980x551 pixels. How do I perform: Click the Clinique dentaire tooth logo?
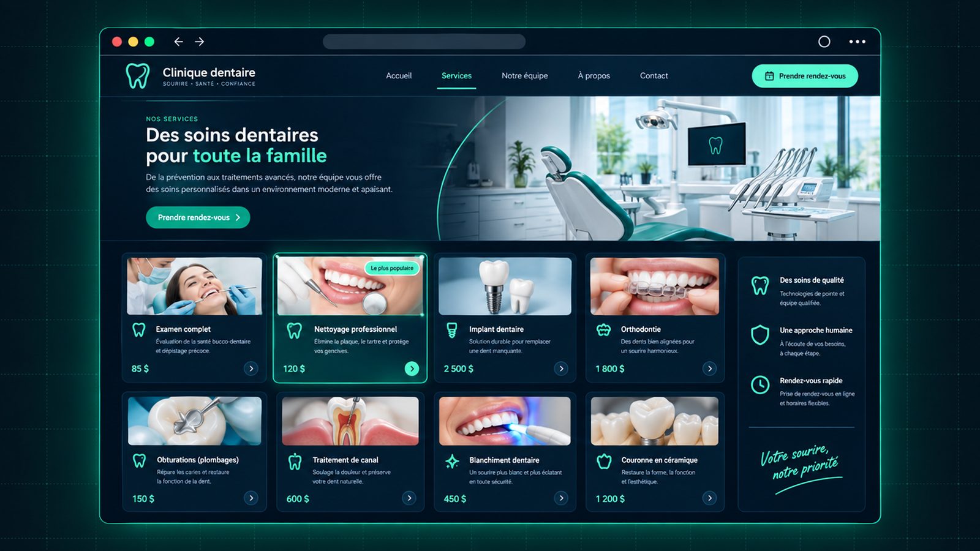(138, 76)
